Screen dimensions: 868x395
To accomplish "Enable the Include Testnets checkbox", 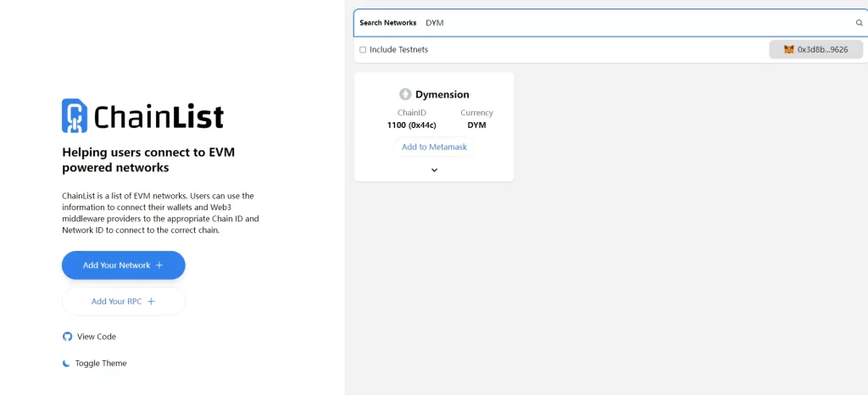I will coord(363,49).
